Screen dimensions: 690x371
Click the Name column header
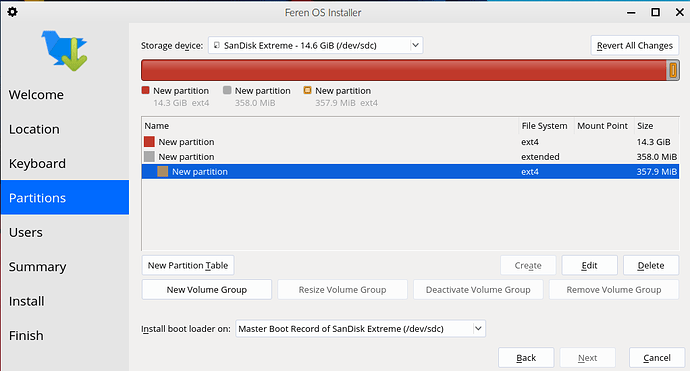(330, 126)
